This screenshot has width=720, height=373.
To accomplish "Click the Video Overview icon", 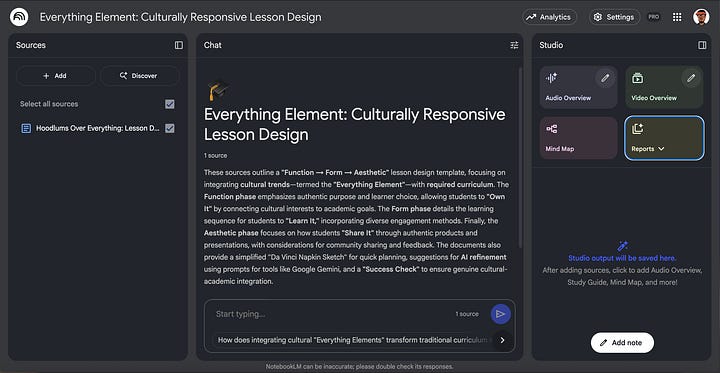I will (637, 78).
